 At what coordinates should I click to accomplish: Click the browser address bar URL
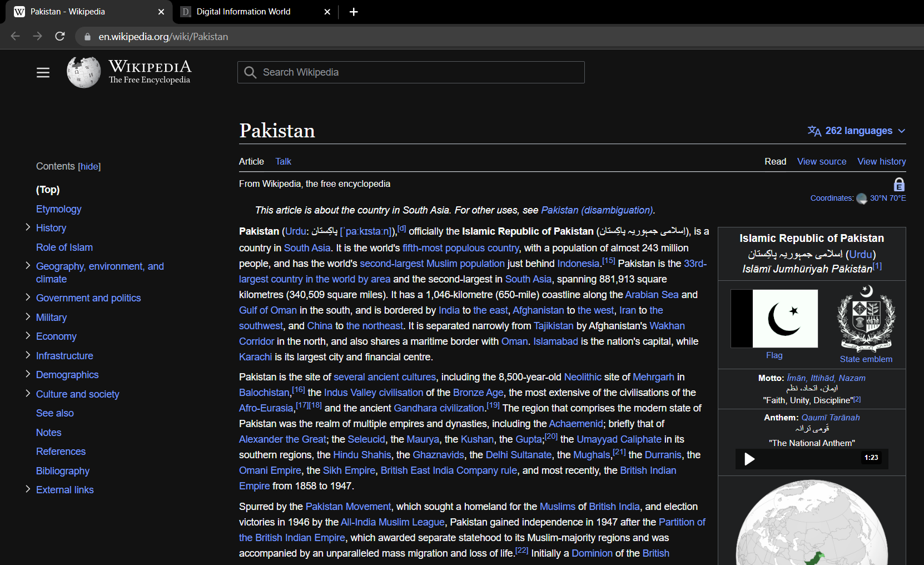[163, 37]
